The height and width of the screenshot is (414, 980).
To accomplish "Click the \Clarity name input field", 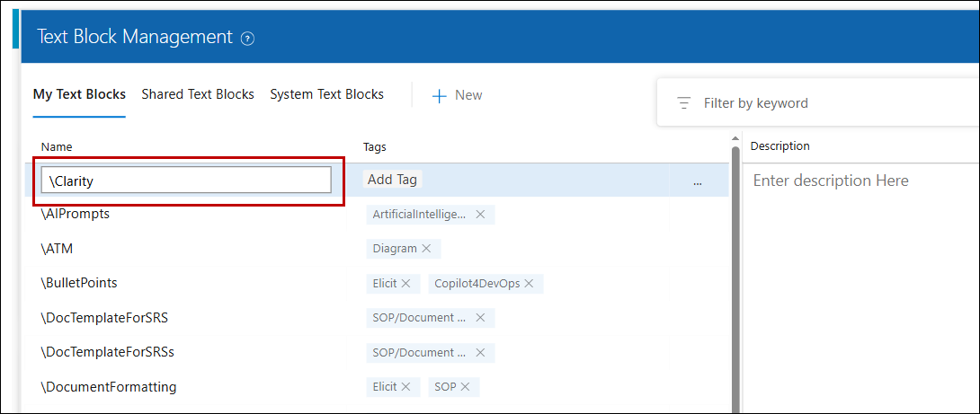I will click(x=185, y=181).
